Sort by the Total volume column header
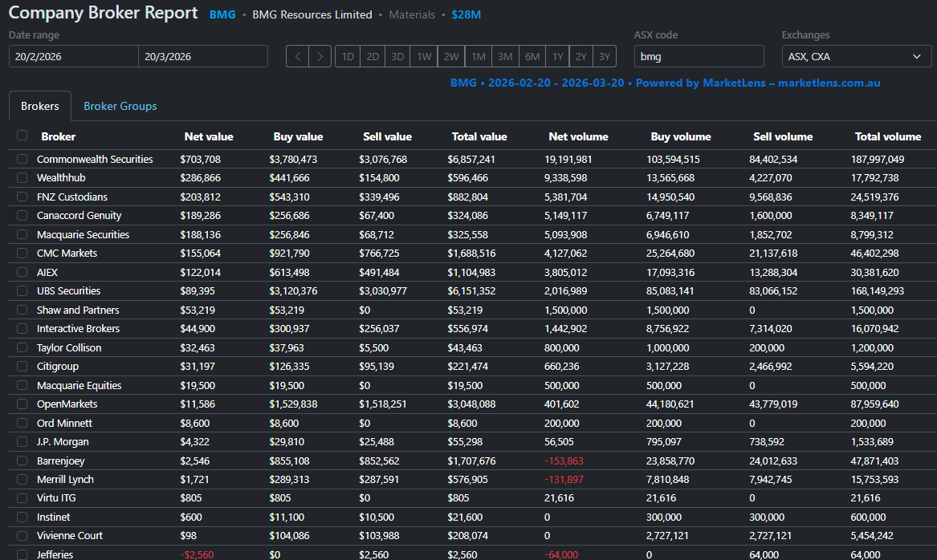This screenshot has width=937, height=560. tap(888, 136)
